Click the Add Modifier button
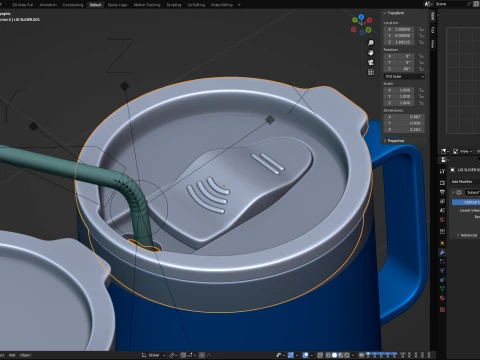 click(x=465, y=182)
